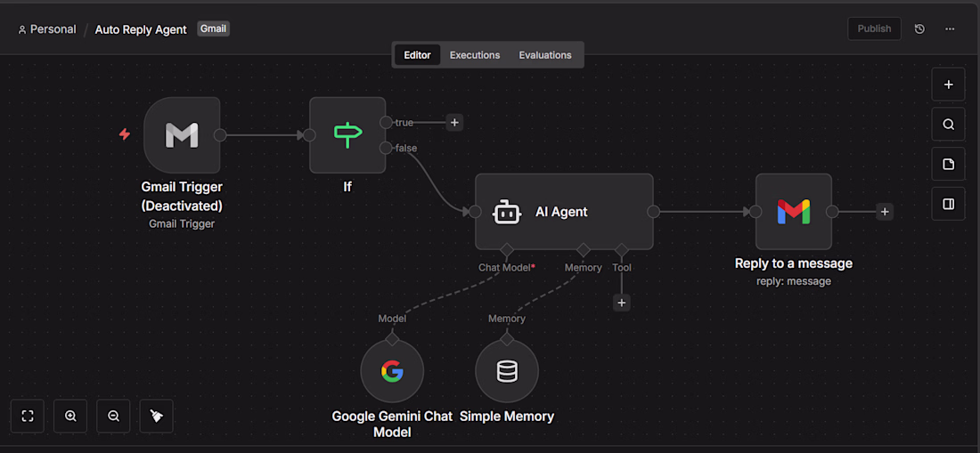Add a node after Reply to a message

(x=885, y=212)
